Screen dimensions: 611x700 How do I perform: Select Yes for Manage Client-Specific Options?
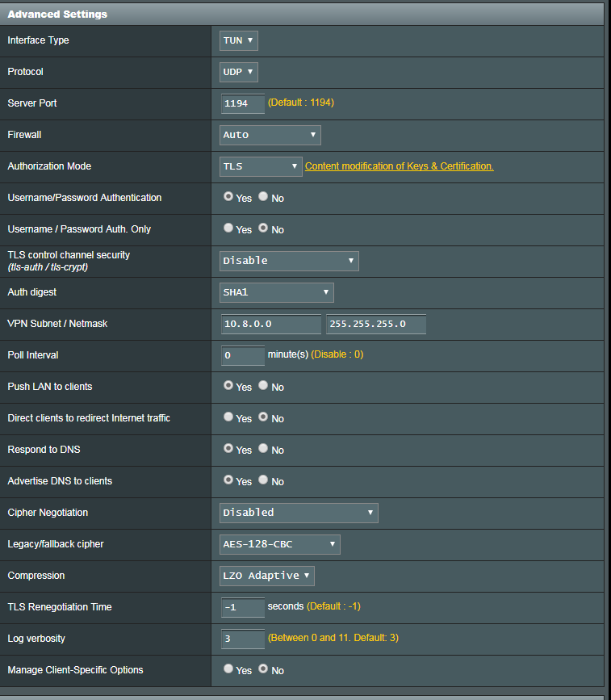click(228, 669)
